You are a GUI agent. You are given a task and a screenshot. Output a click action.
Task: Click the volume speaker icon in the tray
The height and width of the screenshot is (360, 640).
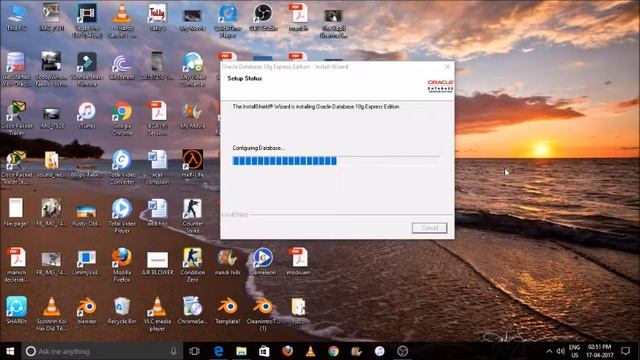click(x=561, y=351)
